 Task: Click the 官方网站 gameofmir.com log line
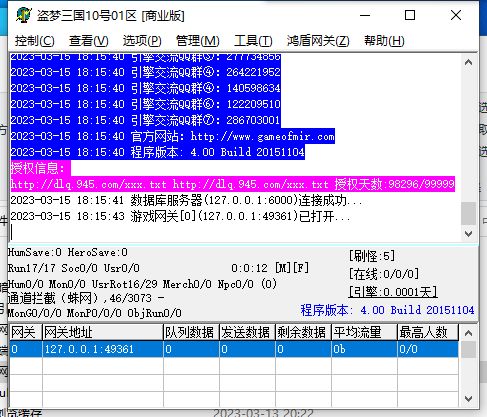pos(172,136)
